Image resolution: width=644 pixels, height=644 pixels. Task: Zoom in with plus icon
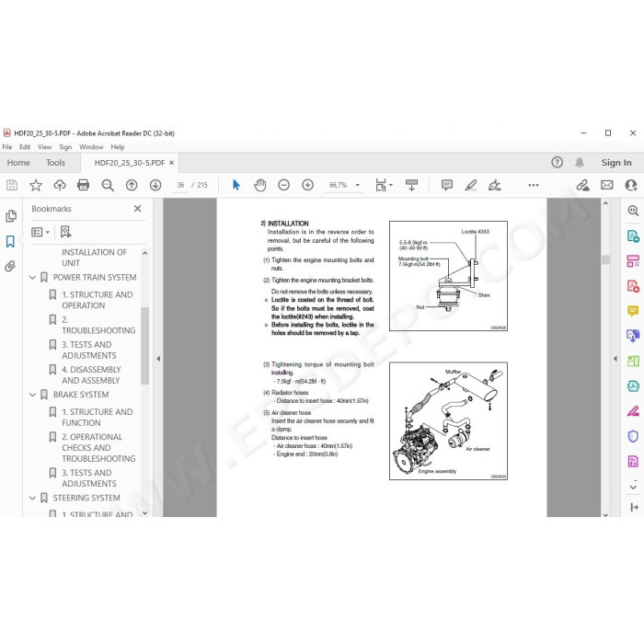tap(307, 185)
